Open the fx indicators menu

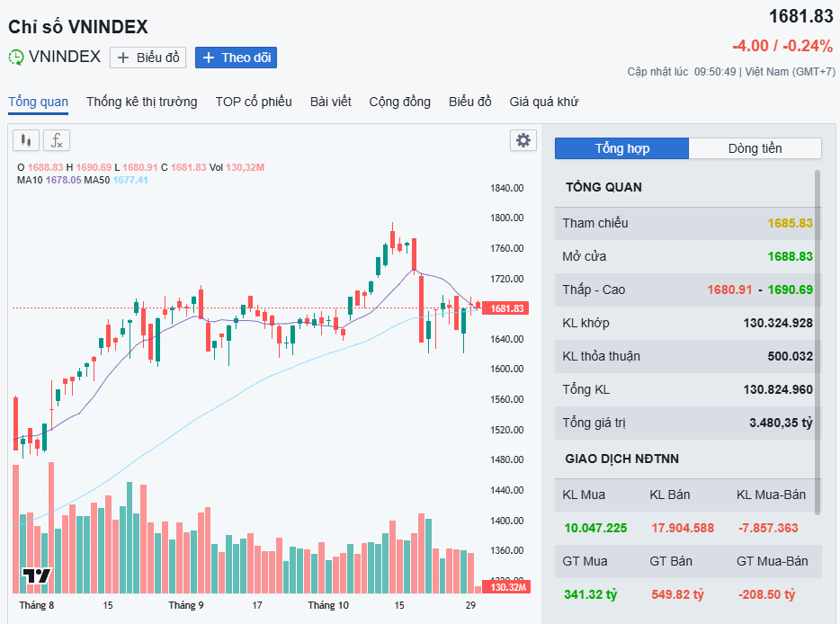tap(57, 140)
